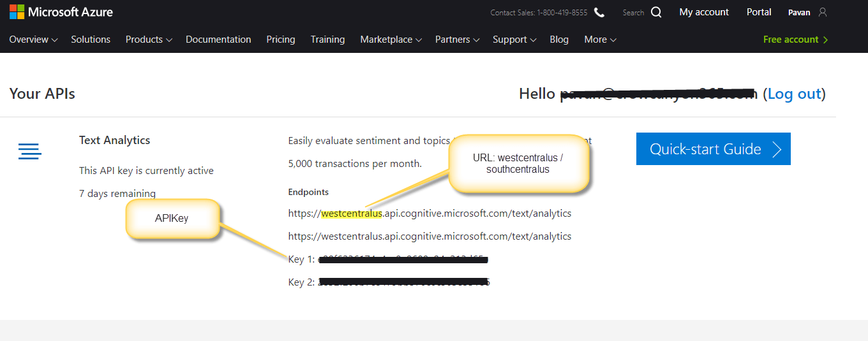Go to the Documentation page

point(218,40)
